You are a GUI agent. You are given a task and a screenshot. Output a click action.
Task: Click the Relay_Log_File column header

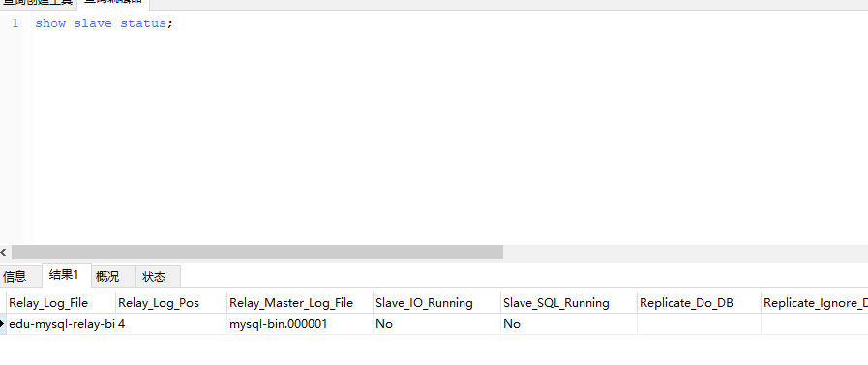(61, 303)
